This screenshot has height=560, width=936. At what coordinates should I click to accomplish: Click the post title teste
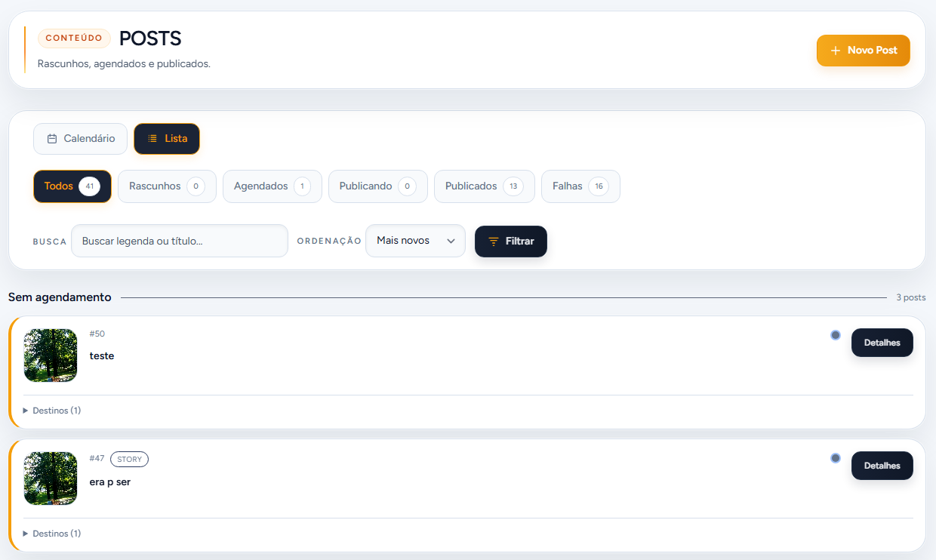pyautogui.click(x=102, y=355)
